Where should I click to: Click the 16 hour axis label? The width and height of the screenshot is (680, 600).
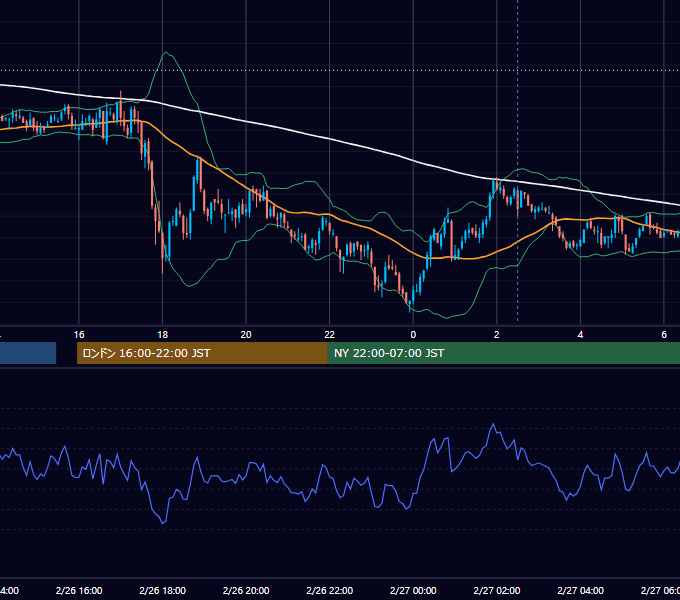[x=79, y=335]
